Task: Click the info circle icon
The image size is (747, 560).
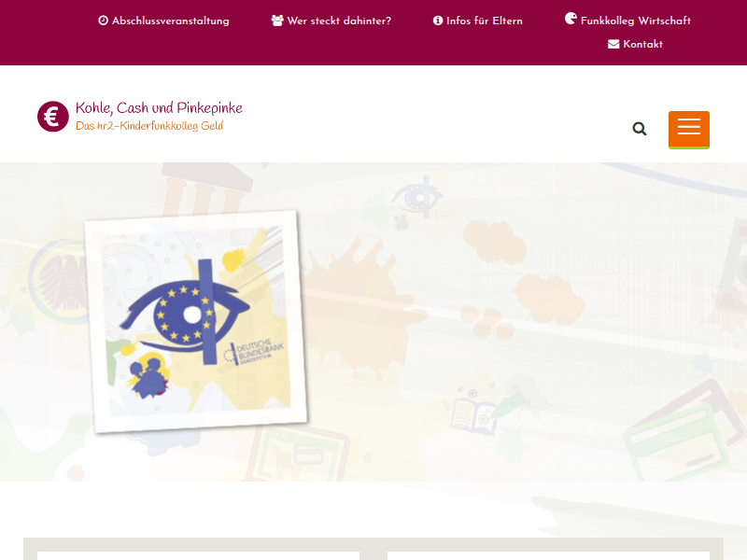Action: point(438,21)
